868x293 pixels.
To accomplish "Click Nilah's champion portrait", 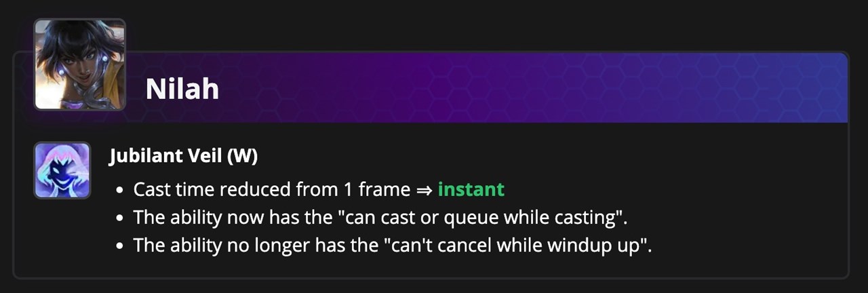I will tap(79, 64).
